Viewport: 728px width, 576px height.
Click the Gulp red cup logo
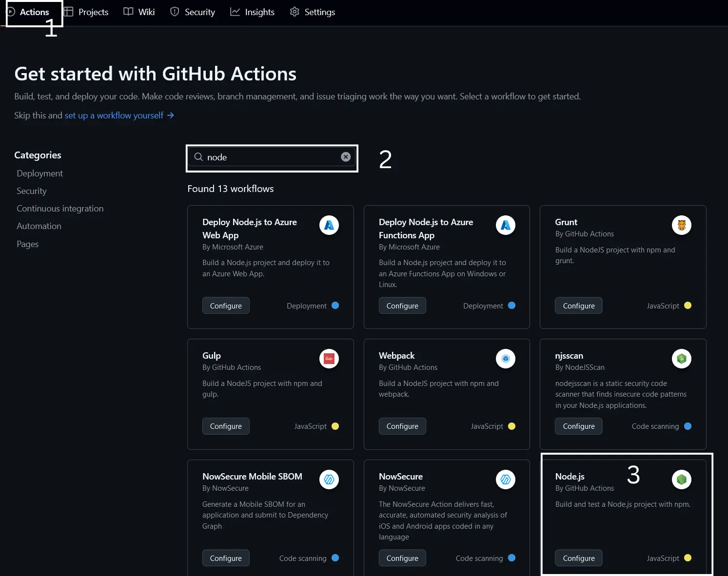click(x=329, y=359)
